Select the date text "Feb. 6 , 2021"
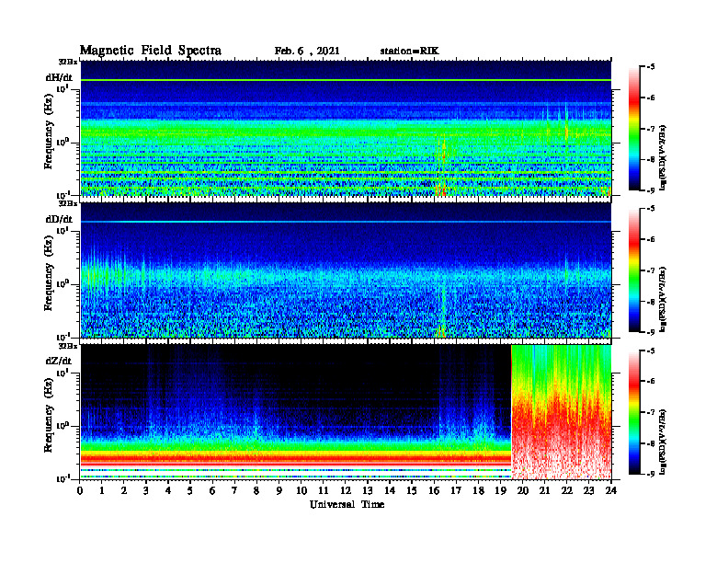The width and height of the screenshot is (728, 563). (307, 52)
